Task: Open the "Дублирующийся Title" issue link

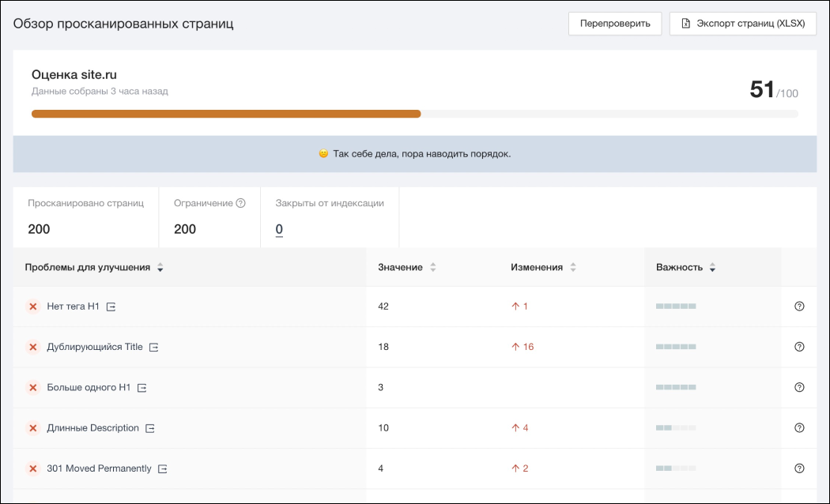Action: click(x=93, y=347)
